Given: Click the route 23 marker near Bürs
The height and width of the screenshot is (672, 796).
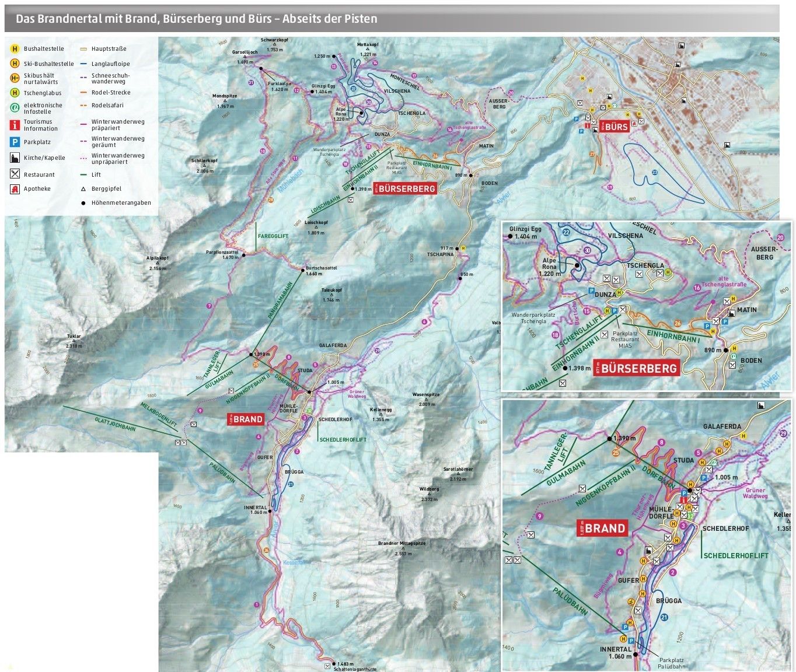Looking at the screenshot, I should [x=654, y=173].
